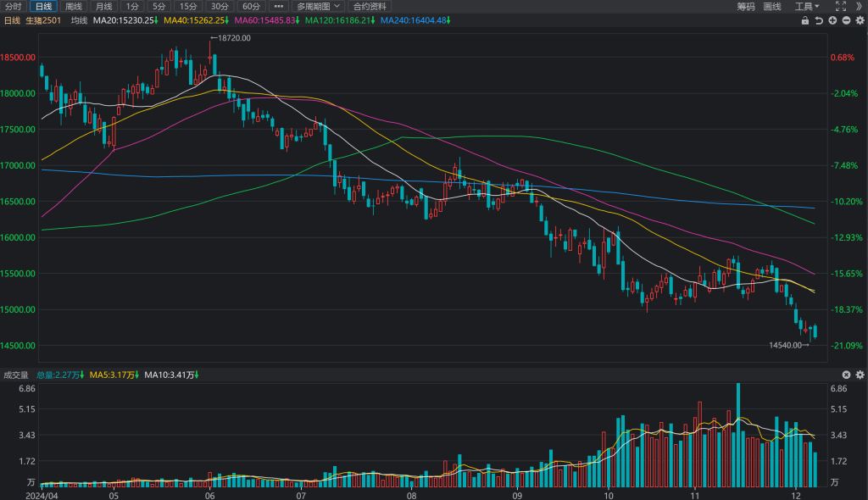
Task: Click MA120:16186.21 indicator value
Action: (x=340, y=20)
